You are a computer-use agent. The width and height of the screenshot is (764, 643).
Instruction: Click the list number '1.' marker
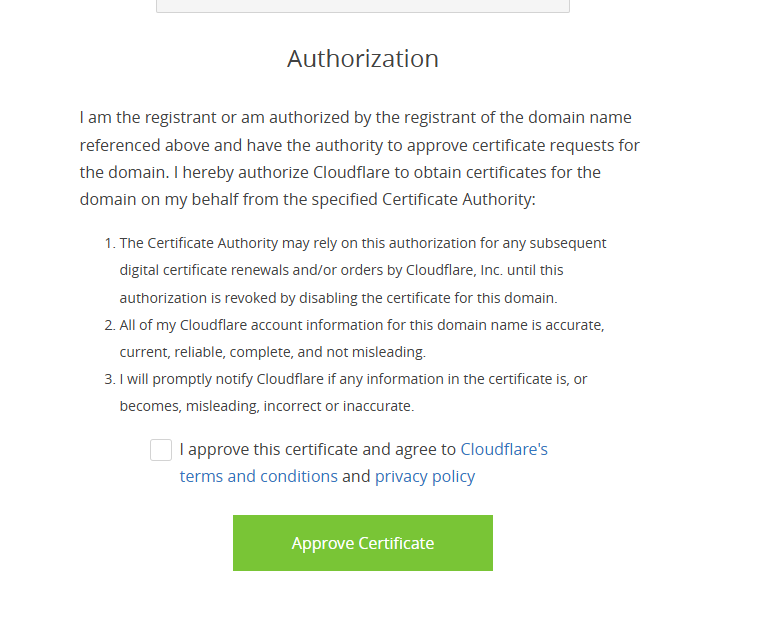click(x=110, y=243)
